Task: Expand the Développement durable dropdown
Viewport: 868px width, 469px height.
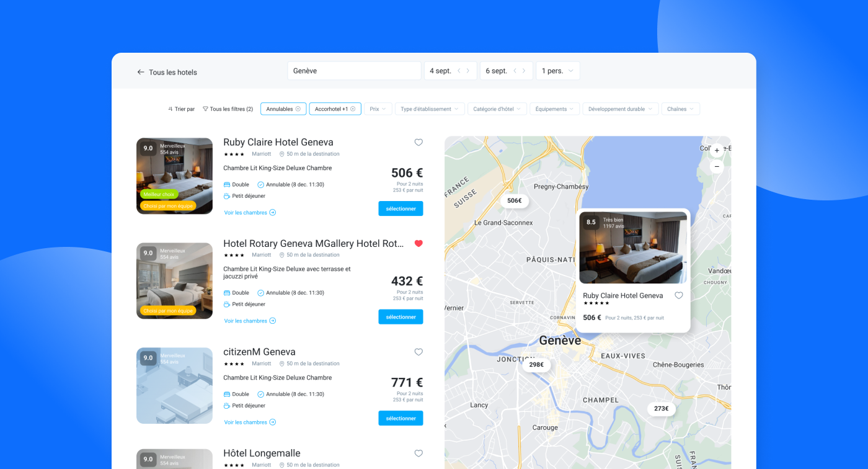Action: coord(621,109)
